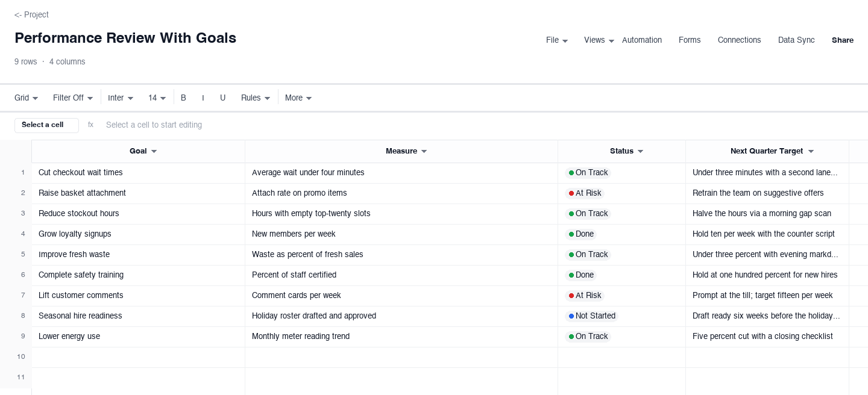868x395 pixels.
Task: Select the Improve fresh waste cell
Action: pyautogui.click(x=138, y=255)
